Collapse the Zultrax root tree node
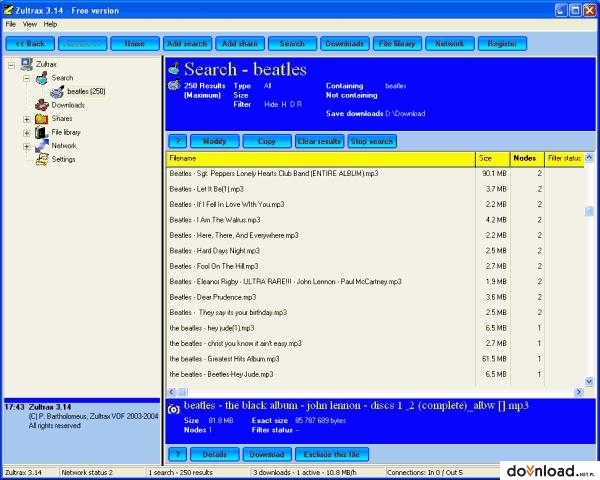 click(x=12, y=65)
